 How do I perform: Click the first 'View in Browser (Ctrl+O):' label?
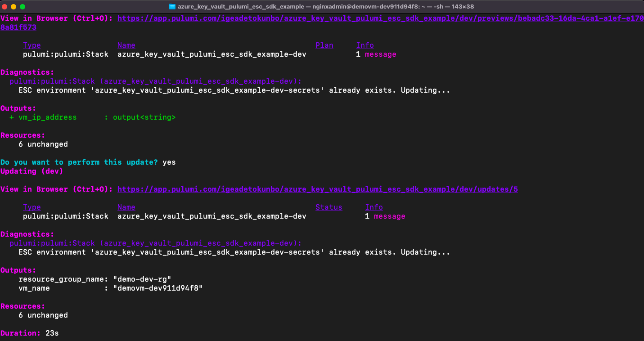pyautogui.click(x=57, y=18)
